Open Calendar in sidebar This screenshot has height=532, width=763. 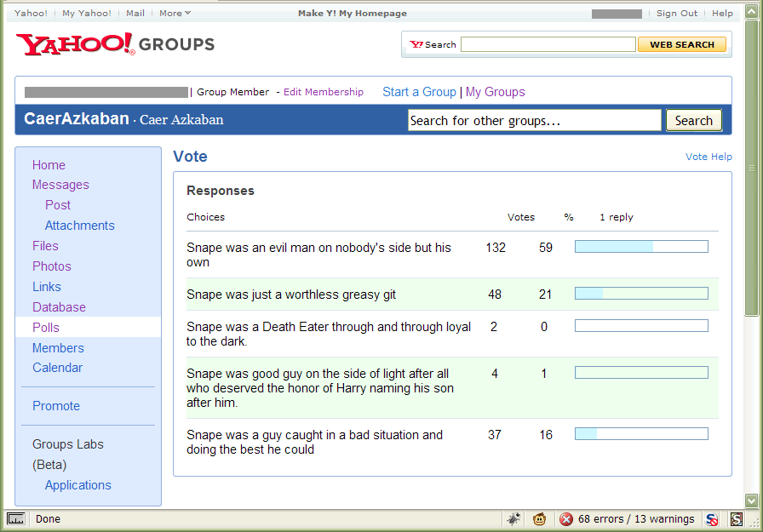coord(57,368)
